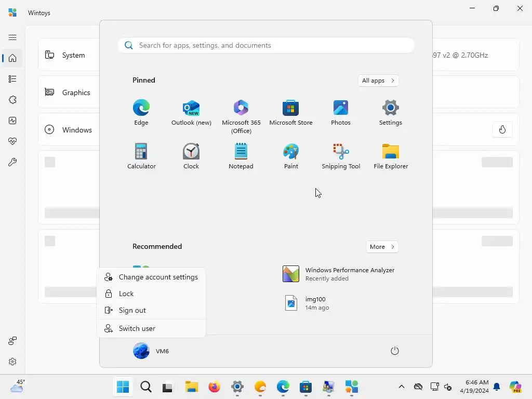This screenshot has width=532, height=399.
Task: Click the flame icon button in Wintoys
Action: (502, 129)
